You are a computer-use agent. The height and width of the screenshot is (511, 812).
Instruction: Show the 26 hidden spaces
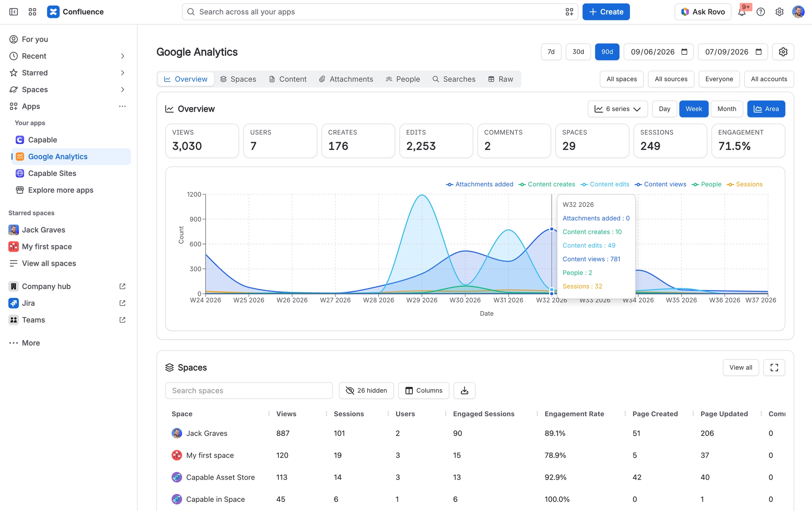tap(366, 391)
